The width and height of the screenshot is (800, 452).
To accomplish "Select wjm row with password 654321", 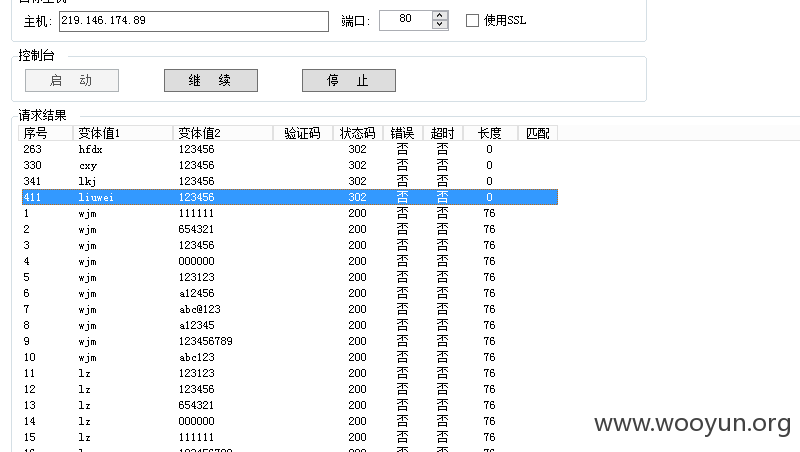I will point(290,229).
